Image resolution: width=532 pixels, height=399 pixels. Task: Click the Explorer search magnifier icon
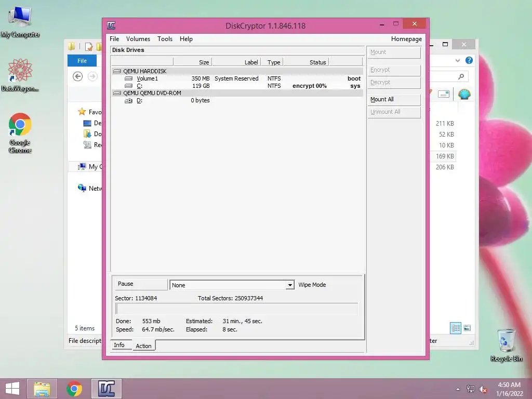click(x=461, y=76)
